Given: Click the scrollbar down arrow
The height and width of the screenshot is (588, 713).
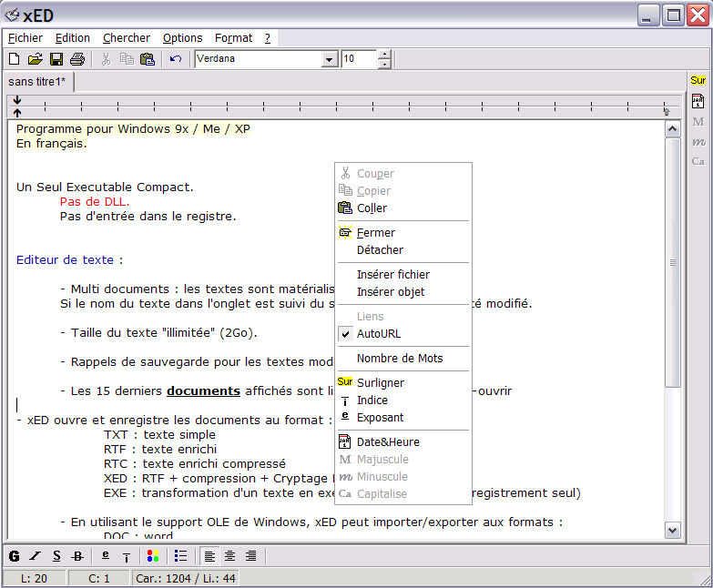Looking at the screenshot, I should [x=673, y=530].
